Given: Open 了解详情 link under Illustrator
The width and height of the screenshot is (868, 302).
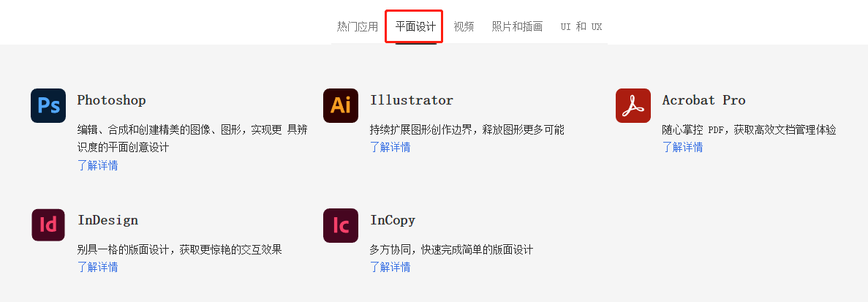Looking at the screenshot, I should coord(390,148).
